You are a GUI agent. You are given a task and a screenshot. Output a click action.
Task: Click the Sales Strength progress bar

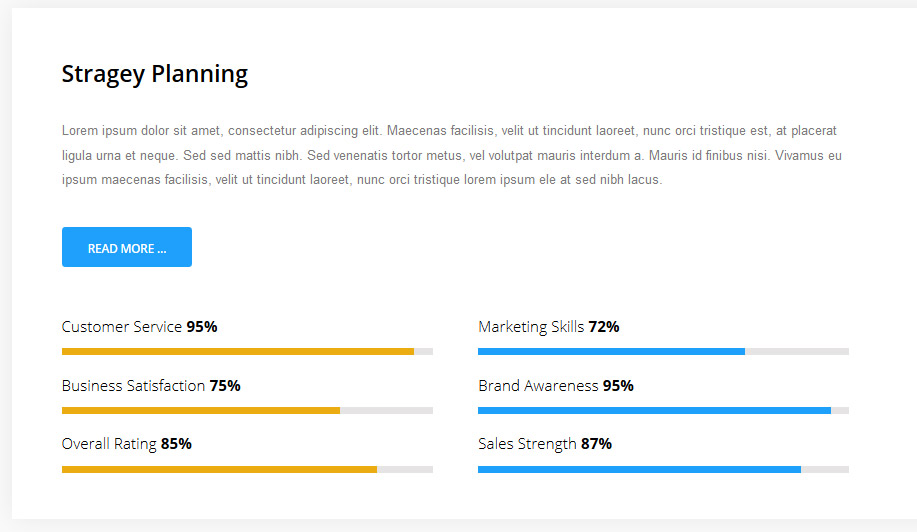tap(663, 469)
